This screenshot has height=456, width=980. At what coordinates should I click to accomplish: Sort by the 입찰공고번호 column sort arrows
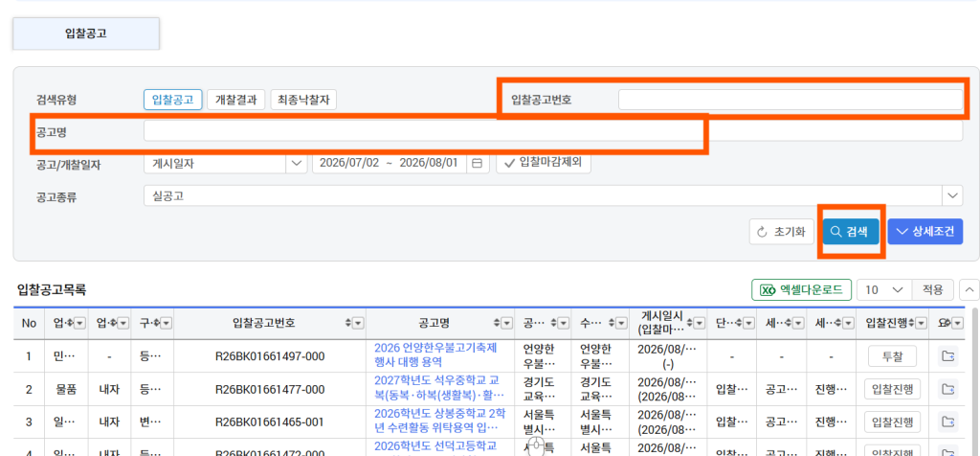[348, 323]
